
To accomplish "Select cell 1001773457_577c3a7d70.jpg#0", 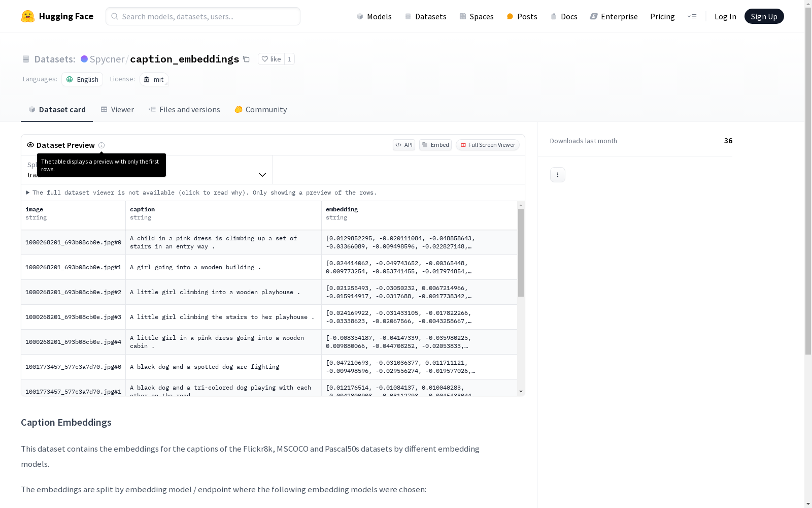I will (74, 367).
